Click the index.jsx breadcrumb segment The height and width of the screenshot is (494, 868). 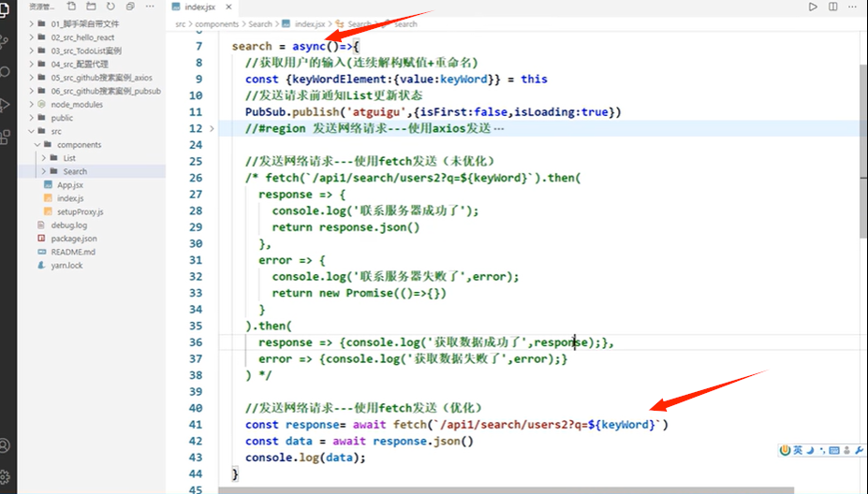click(309, 23)
